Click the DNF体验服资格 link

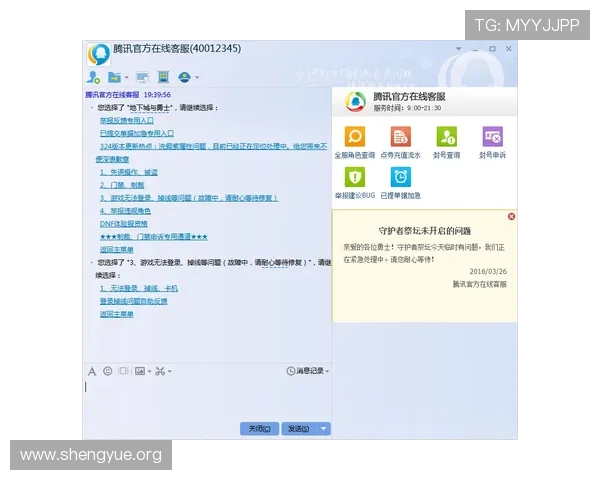pyautogui.click(x=124, y=224)
